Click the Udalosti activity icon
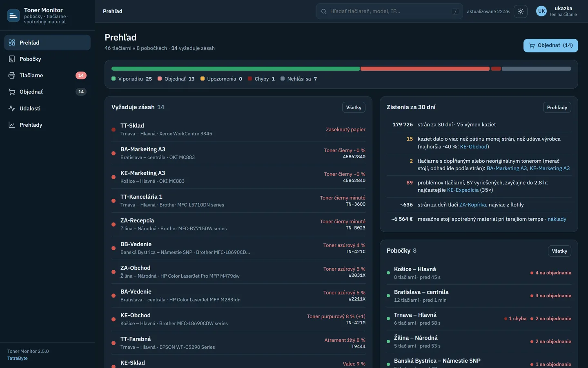The width and height of the screenshot is (588, 368). (x=12, y=108)
